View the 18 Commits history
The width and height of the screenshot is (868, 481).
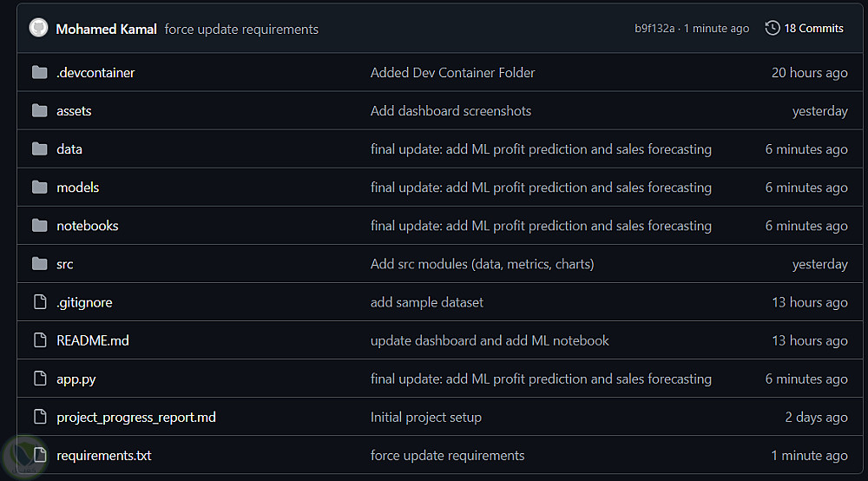coord(813,29)
